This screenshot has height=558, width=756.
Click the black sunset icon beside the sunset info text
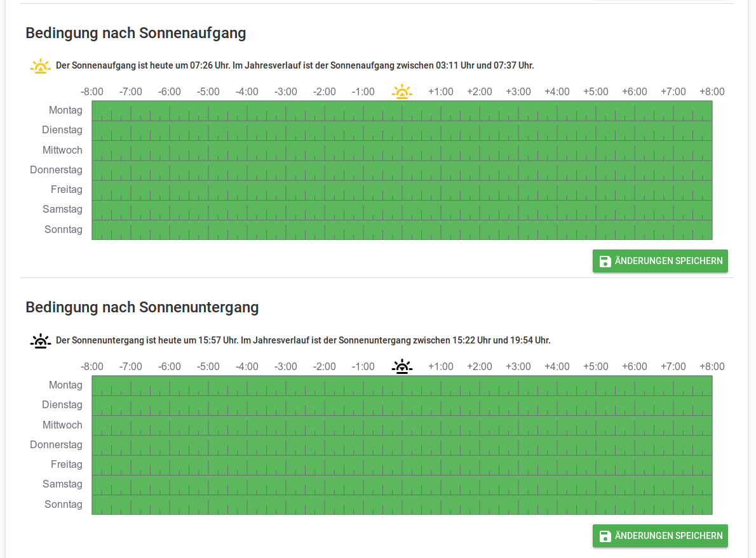[x=41, y=341]
